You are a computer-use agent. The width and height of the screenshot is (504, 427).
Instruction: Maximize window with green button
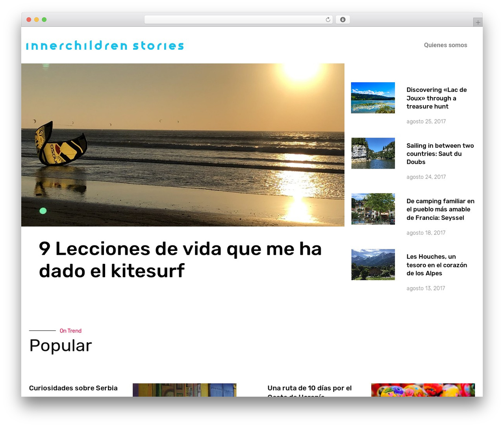44,20
